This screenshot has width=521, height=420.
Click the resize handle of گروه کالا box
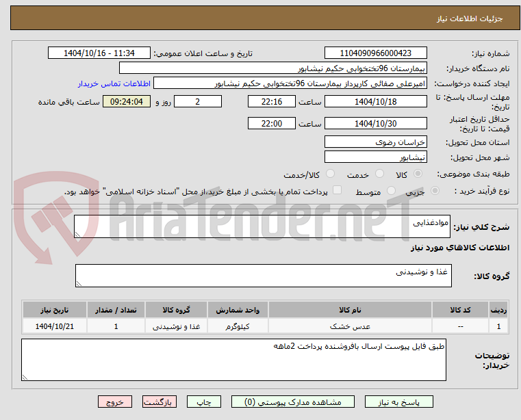[x=79, y=284]
